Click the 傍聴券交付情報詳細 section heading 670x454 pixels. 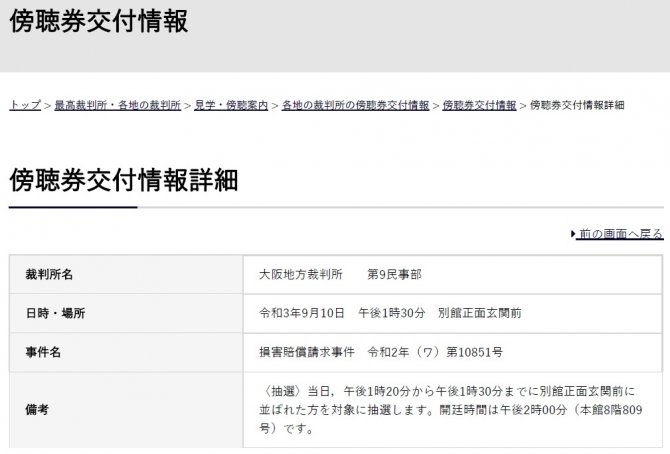(124, 180)
